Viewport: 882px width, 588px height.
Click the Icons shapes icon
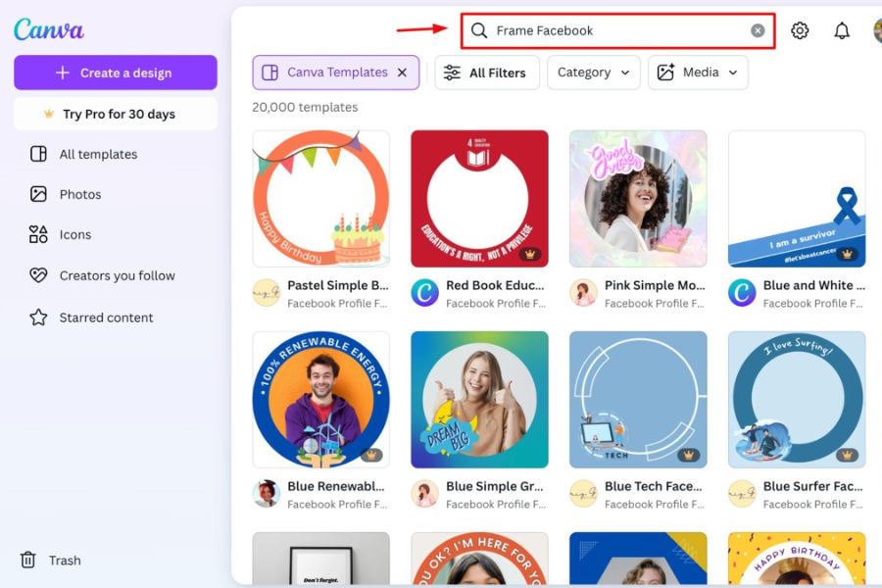(x=38, y=234)
